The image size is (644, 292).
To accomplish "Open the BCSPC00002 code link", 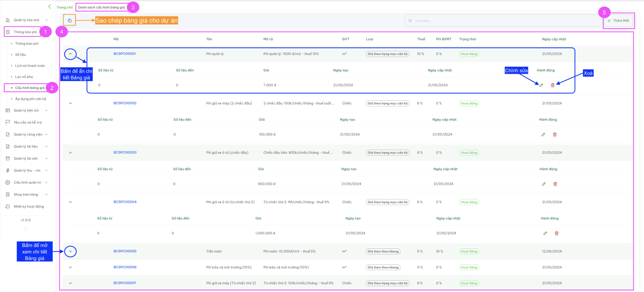I will 125,103.
